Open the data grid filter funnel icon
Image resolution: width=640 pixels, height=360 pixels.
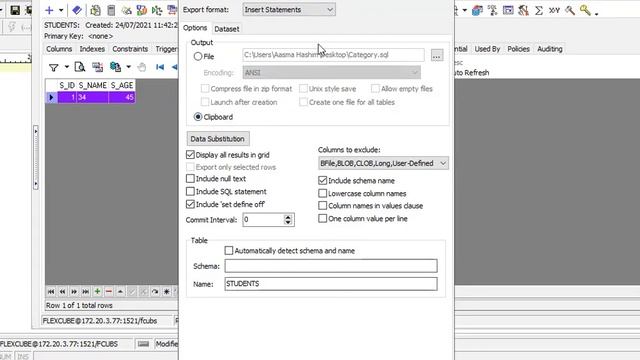(53, 67)
